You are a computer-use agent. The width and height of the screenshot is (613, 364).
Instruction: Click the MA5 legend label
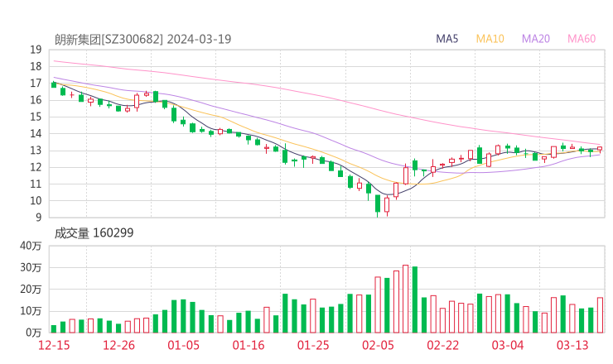pyautogui.click(x=446, y=39)
